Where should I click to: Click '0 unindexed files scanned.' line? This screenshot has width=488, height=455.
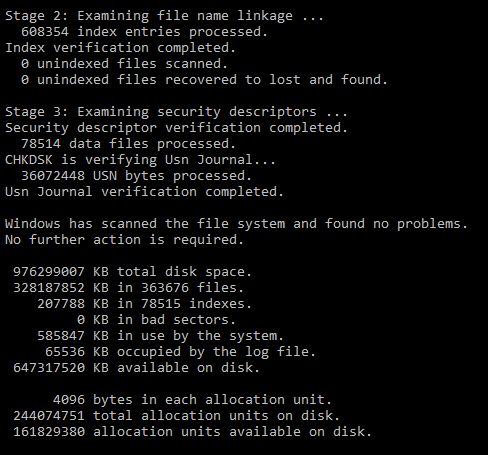click(x=125, y=64)
